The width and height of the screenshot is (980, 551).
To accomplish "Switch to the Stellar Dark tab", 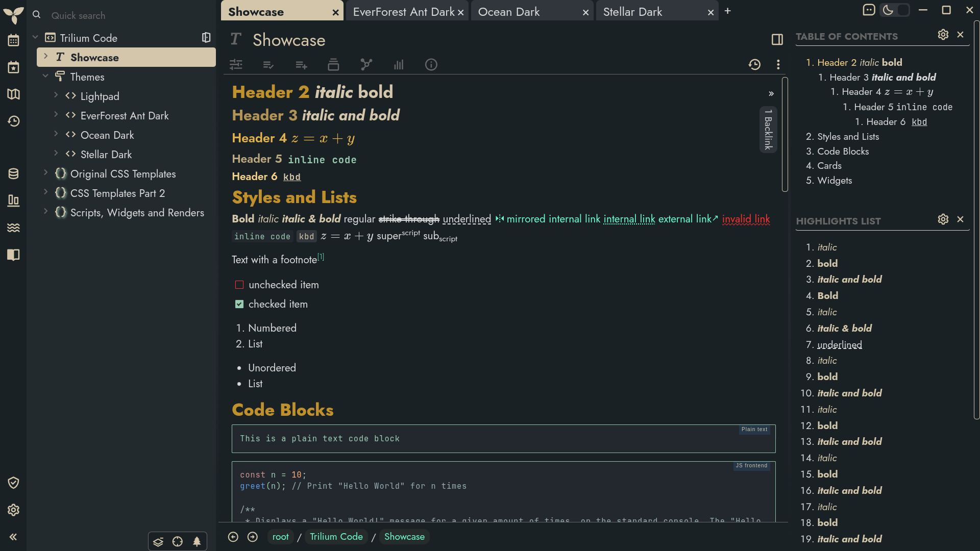I will (651, 12).
